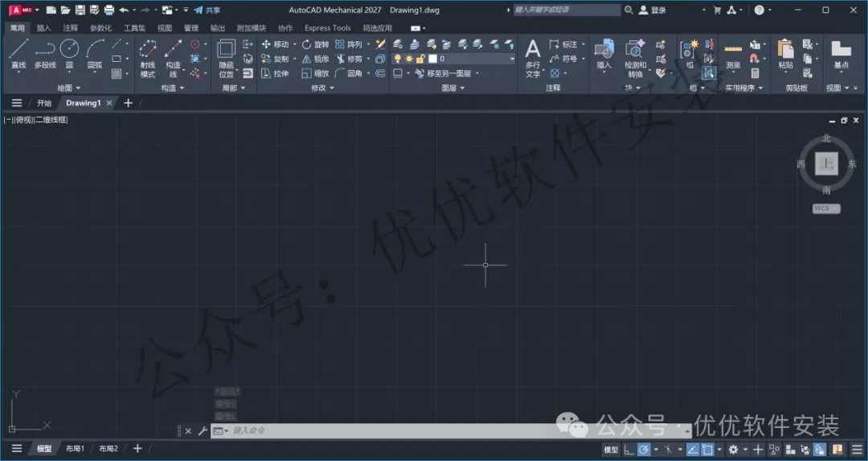Click the 上 face of the ViewCube
The width and height of the screenshot is (868, 461).
(x=826, y=164)
